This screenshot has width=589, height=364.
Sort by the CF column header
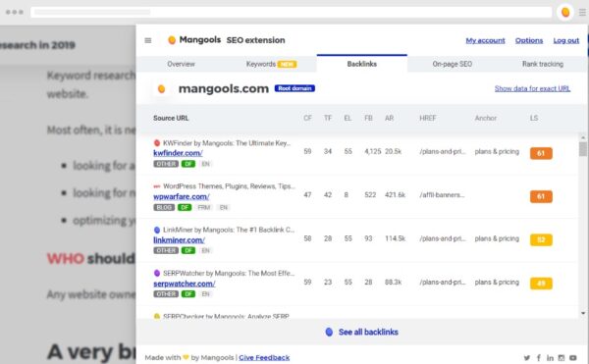[x=307, y=118]
